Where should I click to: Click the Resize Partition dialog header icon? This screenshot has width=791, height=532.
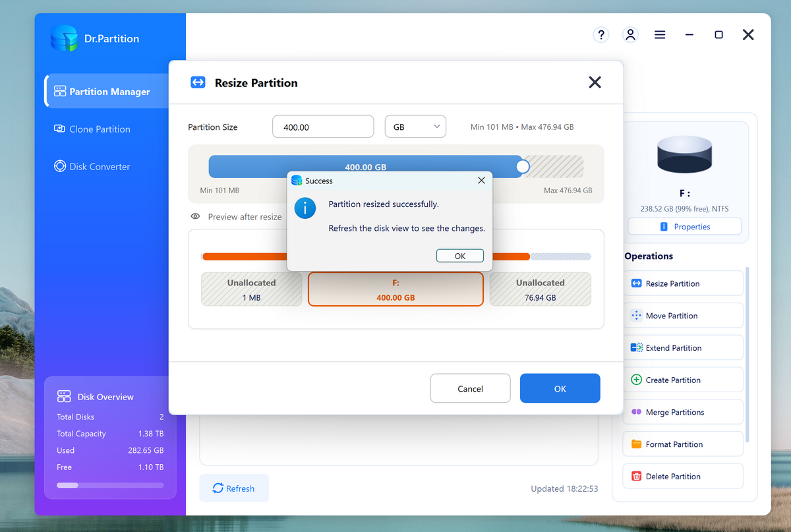pyautogui.click(x=198, y=82)
